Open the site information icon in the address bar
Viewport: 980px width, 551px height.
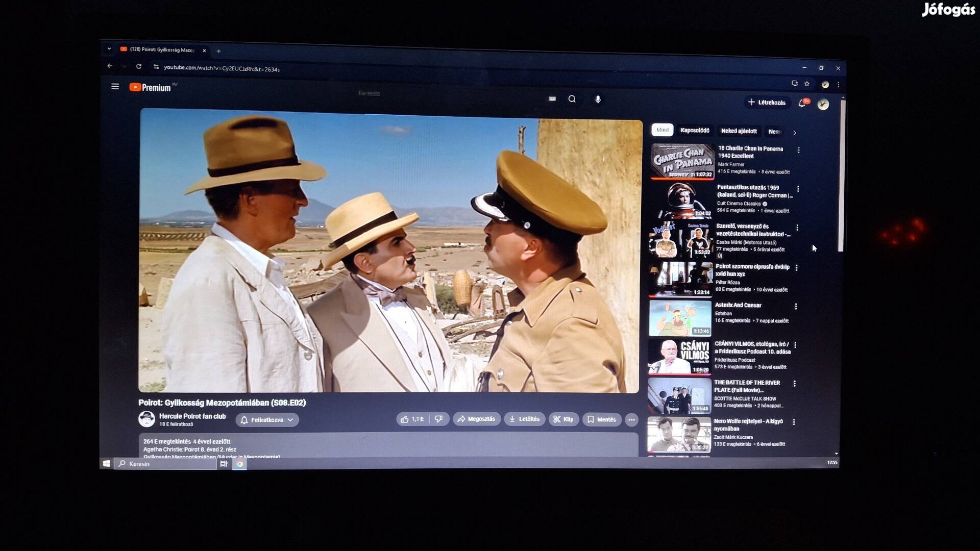click(156, 67)
